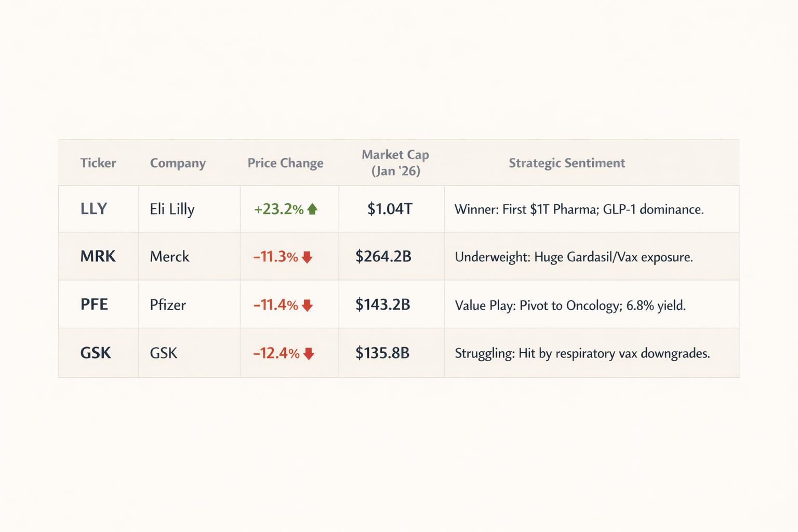Viewport: 798px width, 532px height.
Task: Select the Ticker column header
Action: pos(98,163)
